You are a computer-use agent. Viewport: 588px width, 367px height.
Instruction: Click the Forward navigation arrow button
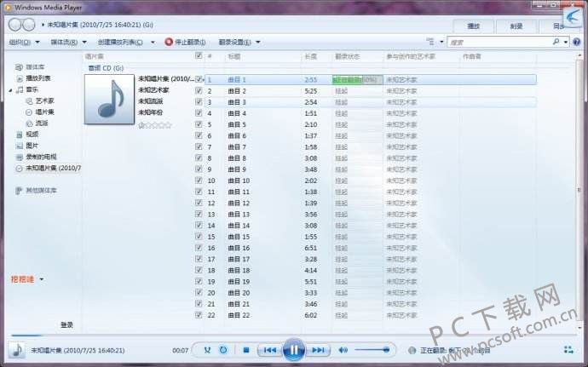29,25
